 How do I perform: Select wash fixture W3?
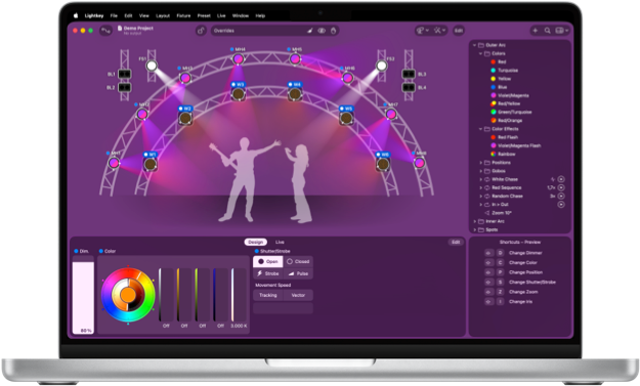tap(238, 95)
